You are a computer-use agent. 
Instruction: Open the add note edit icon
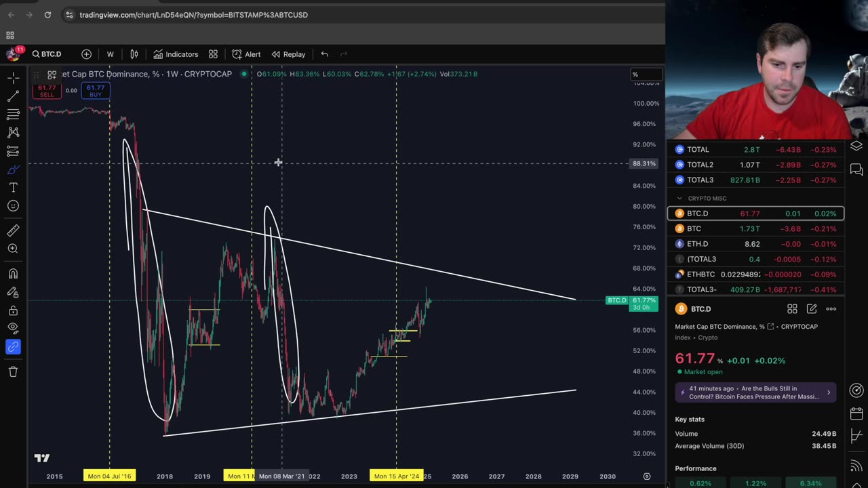click(812, 309)
